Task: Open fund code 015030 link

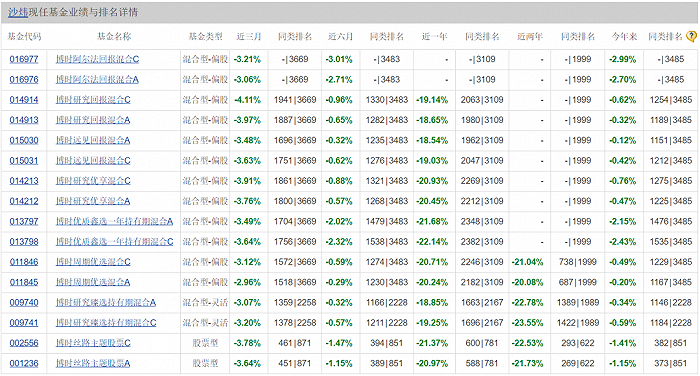Action: (x=24, y=140)
